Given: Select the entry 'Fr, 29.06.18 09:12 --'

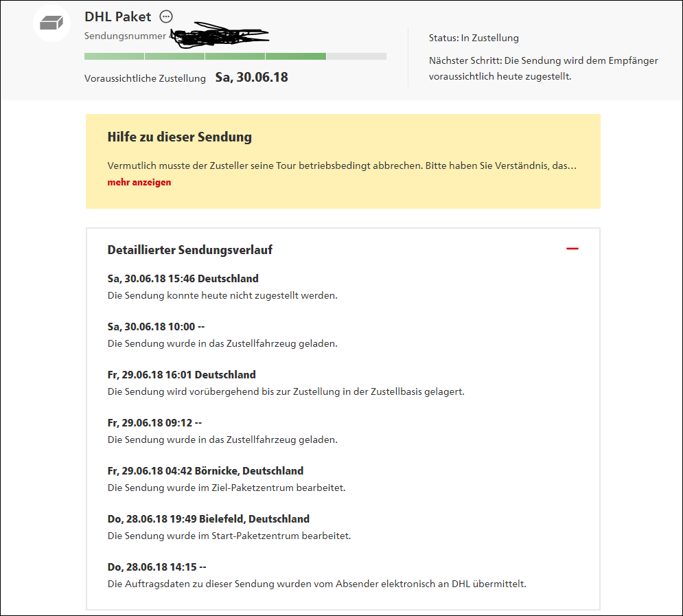Looking at the screenshot, I should click(x=154, y=422).
